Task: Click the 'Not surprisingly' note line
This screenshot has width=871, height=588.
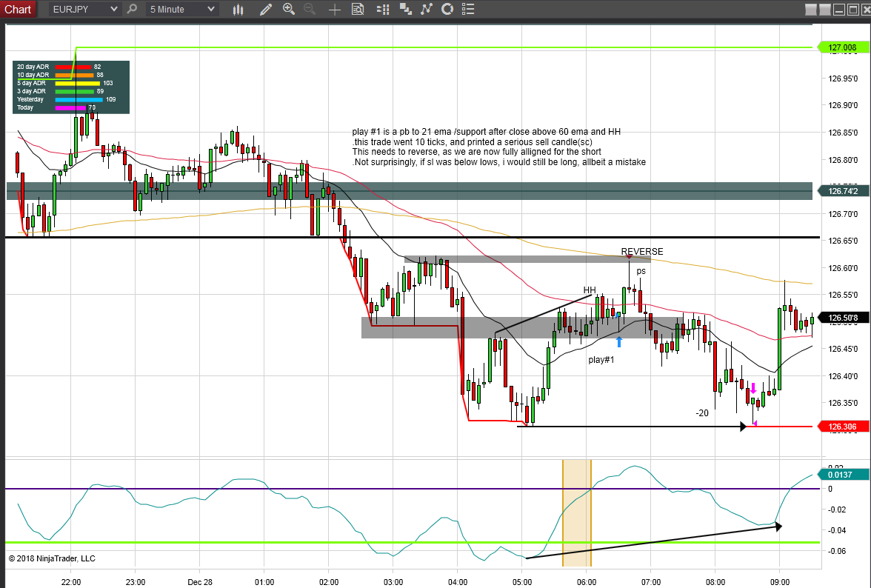Action: pyautogui.click(x=499, y=162)
